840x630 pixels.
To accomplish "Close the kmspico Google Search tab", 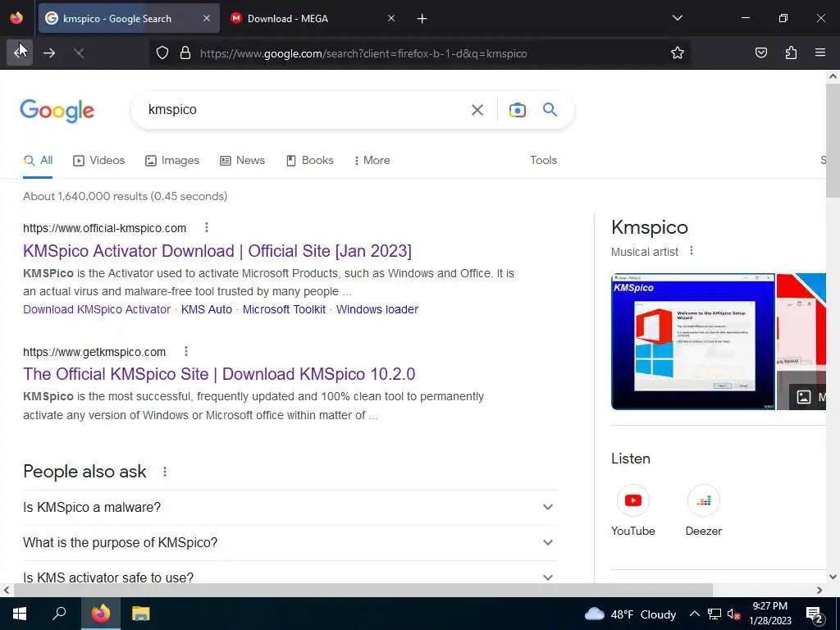I will point(207,18).
